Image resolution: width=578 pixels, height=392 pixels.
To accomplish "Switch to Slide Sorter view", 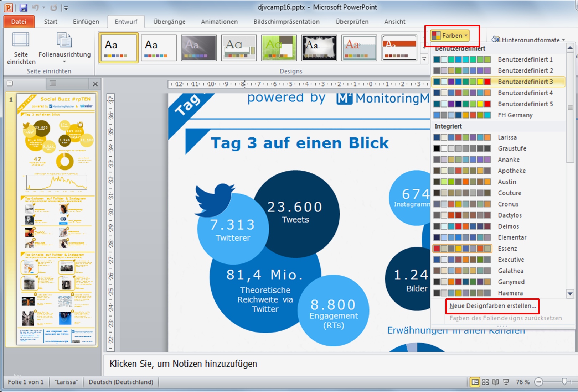I will 485,382.
